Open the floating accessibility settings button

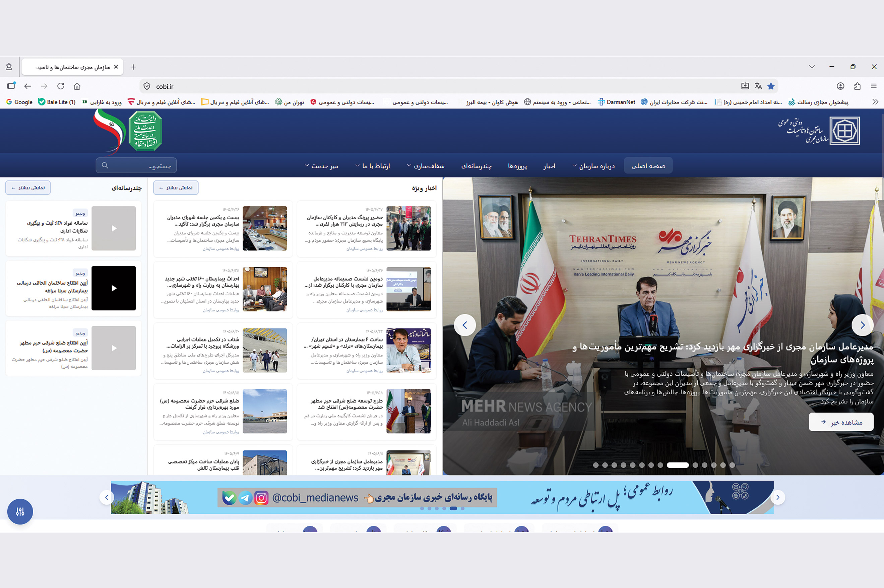coord(20,512)
